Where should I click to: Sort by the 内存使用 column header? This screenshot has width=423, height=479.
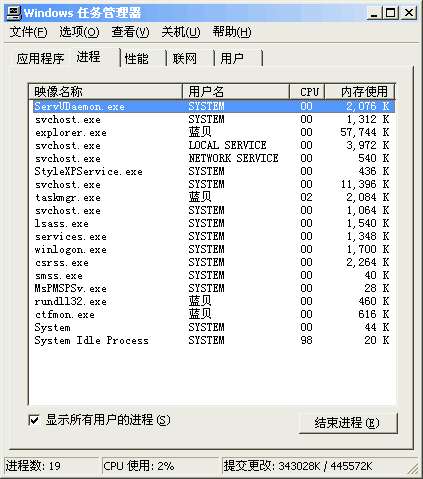[360, 92]
